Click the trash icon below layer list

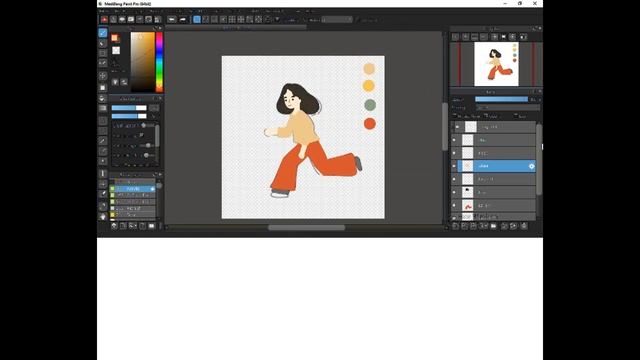point(524,226)
